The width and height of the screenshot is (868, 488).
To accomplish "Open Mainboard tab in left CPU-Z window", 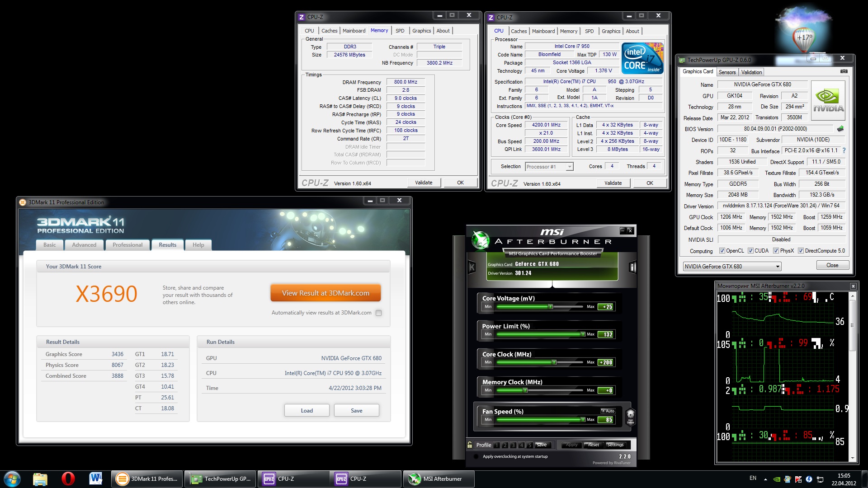I will tap(354, 31).
